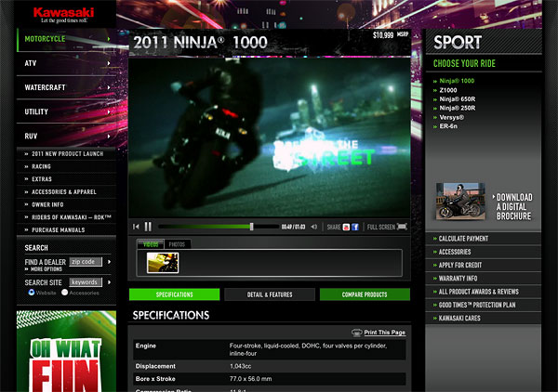The width and height of the screenshot is (558, 392).
Task: Select the Accessories search radio button
Action: click(x=64, y=292)
